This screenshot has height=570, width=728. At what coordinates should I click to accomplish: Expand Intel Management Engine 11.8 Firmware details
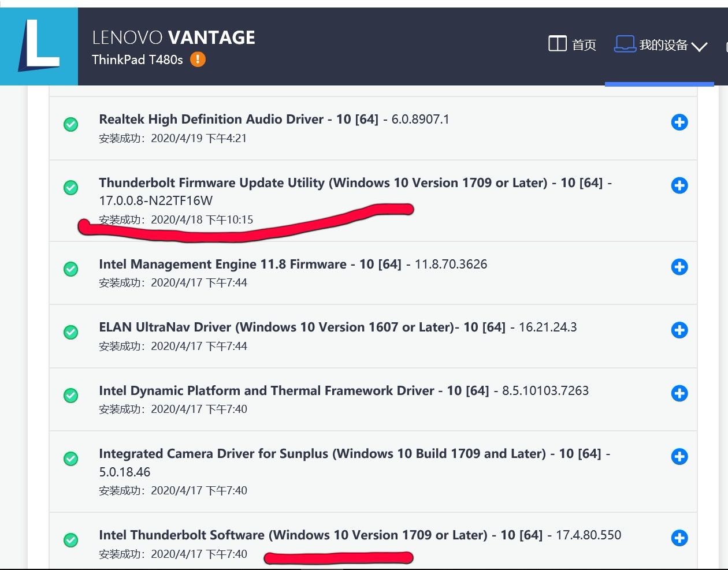pyautogui.click(x=679, y=267)
